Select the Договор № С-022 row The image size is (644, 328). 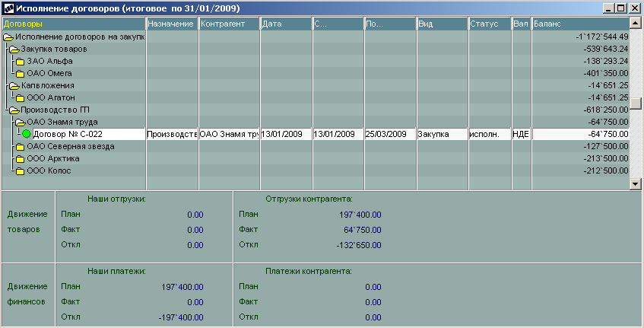coord(315,134)
